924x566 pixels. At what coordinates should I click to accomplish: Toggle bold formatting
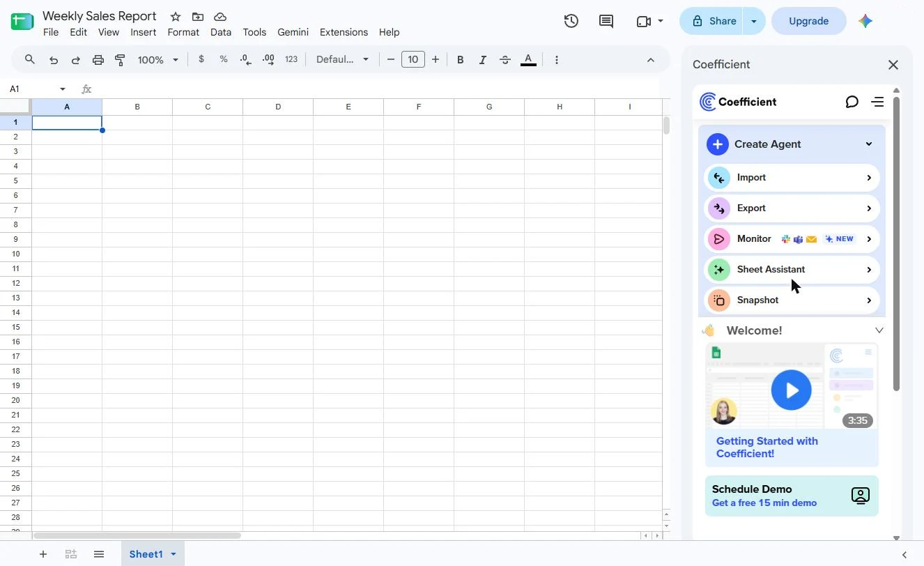point(460,60)
